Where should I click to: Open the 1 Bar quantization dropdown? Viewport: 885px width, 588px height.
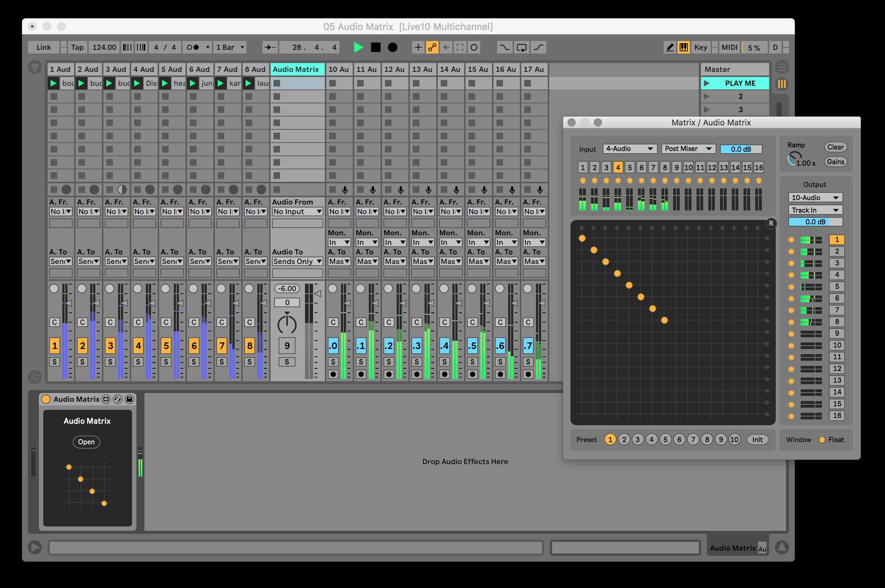[230, 47]
